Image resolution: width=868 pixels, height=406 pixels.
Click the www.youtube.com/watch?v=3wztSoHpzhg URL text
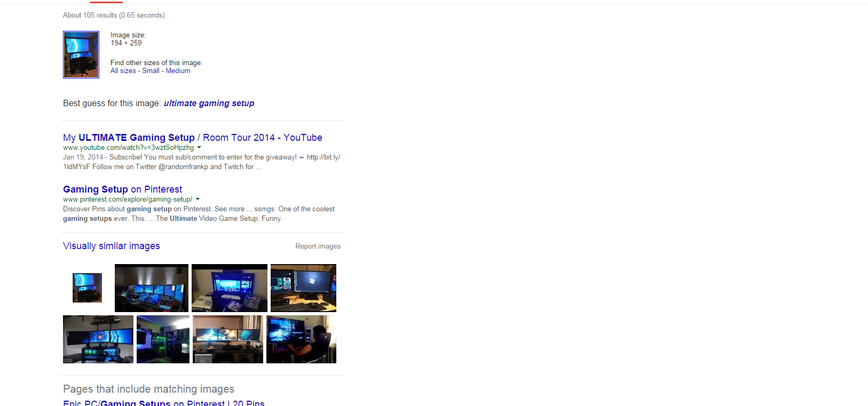coord(128,148)
